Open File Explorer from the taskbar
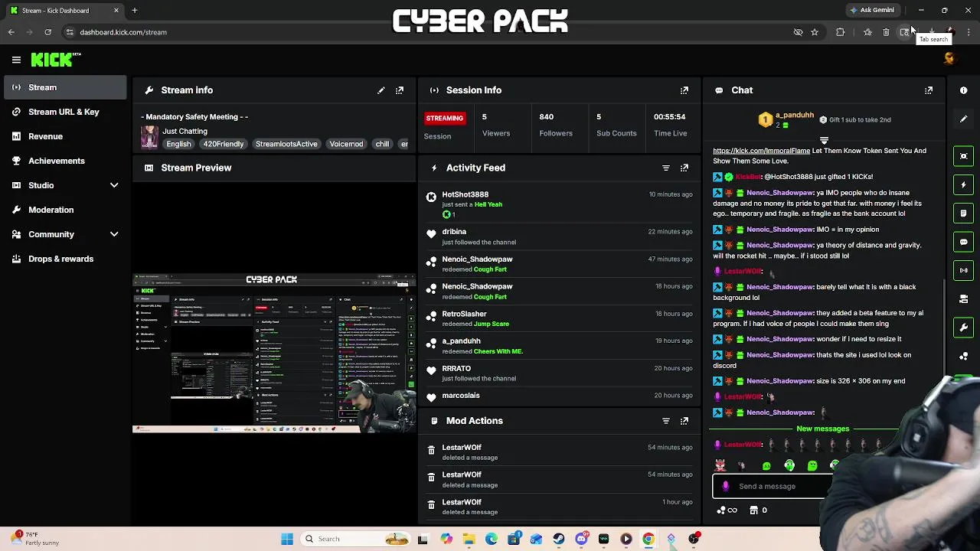 point(469,539)
